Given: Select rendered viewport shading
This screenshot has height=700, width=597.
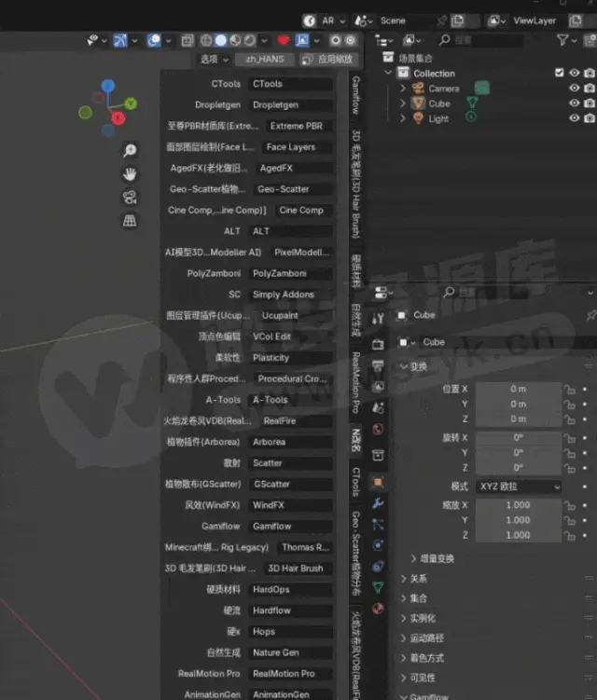Looking at the screenshot, I should pos(250,41).
